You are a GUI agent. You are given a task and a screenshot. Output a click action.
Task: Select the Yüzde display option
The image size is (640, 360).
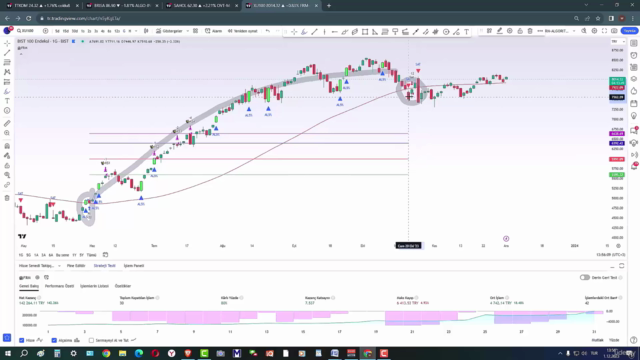tap(614, 340)
